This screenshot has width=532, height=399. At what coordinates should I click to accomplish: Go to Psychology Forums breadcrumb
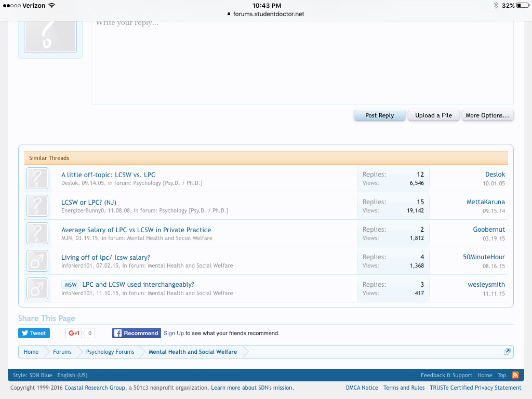point(110,352)
